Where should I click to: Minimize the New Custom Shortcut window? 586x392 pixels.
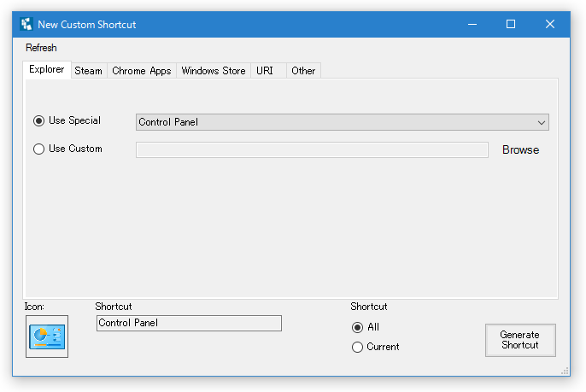pos(472,24)
